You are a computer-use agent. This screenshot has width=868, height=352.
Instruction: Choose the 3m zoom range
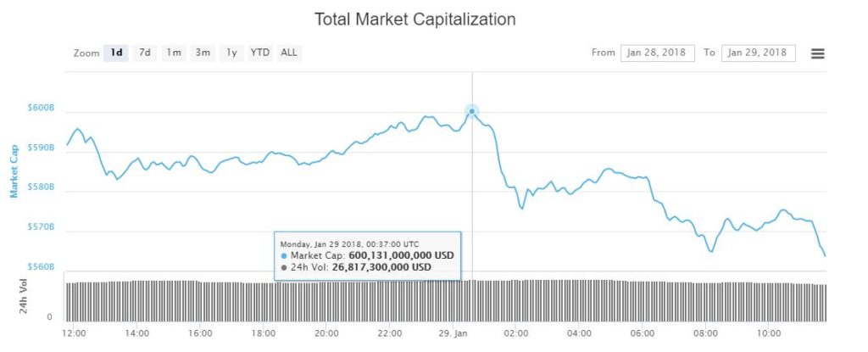pos(203,53)
